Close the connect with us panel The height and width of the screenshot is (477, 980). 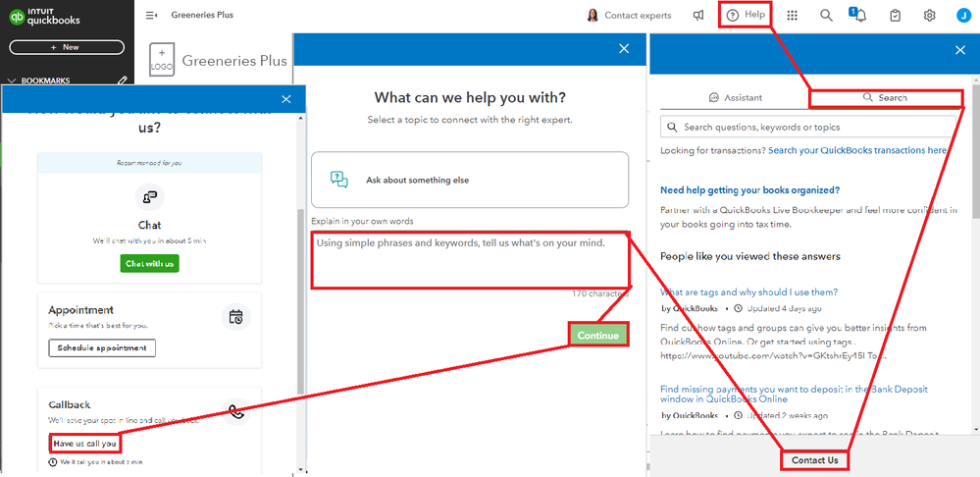pos(286,99)
